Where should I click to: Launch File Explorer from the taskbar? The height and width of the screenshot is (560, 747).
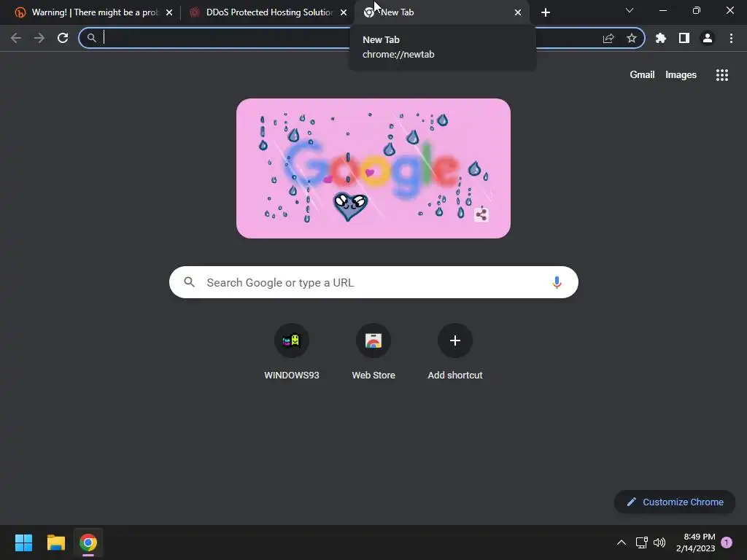pyautogui.click(x=55, y=542)
